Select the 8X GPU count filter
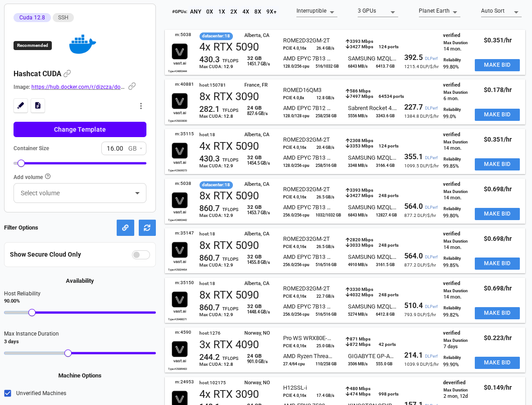Image resolution: width=532 pixels, height=405 pixels. pyautogui.click(x=258, y=12)
